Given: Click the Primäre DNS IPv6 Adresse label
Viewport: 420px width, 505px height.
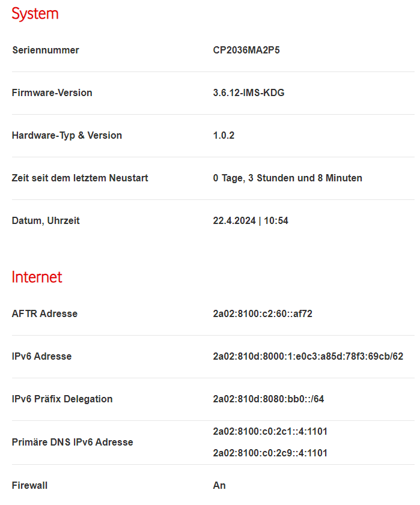Looking at the screenshot, I should [x=72, y=442].
